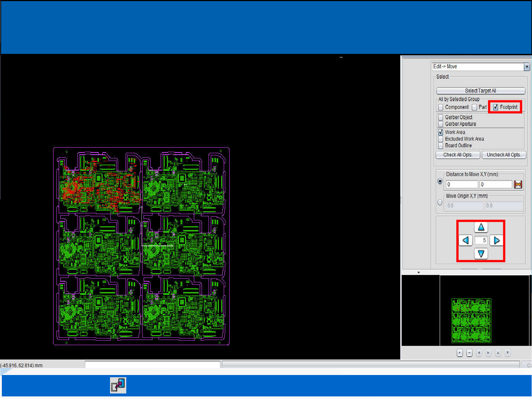Click the cursor coordinates readout (-45.916, 62.614) mm

[x=21, y=365]
